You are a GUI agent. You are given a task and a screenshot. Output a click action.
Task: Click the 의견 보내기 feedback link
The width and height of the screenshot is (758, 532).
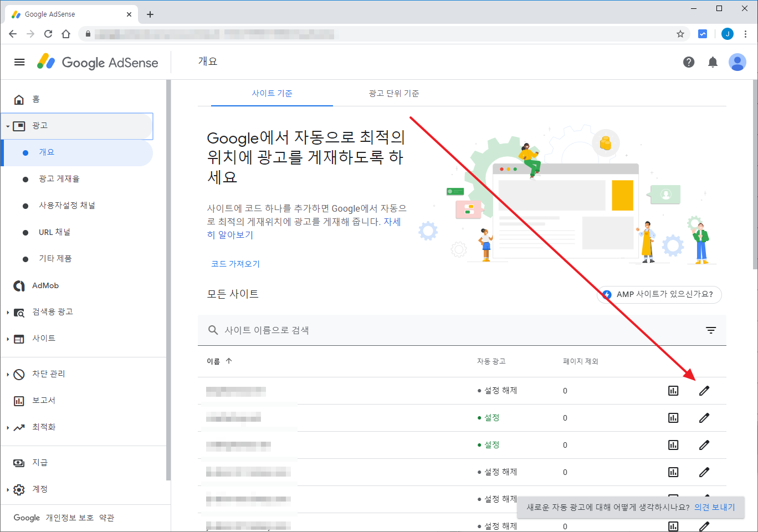[x=715, y=507]
